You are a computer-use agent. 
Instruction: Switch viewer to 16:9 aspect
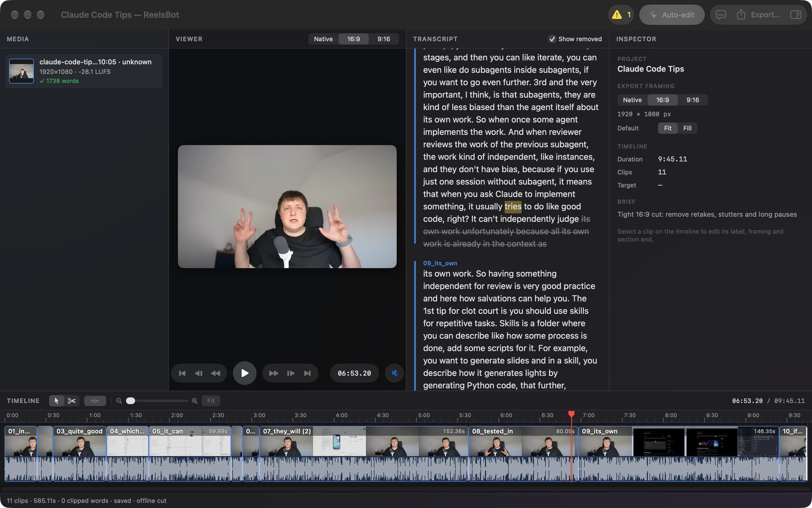[354, 39]
